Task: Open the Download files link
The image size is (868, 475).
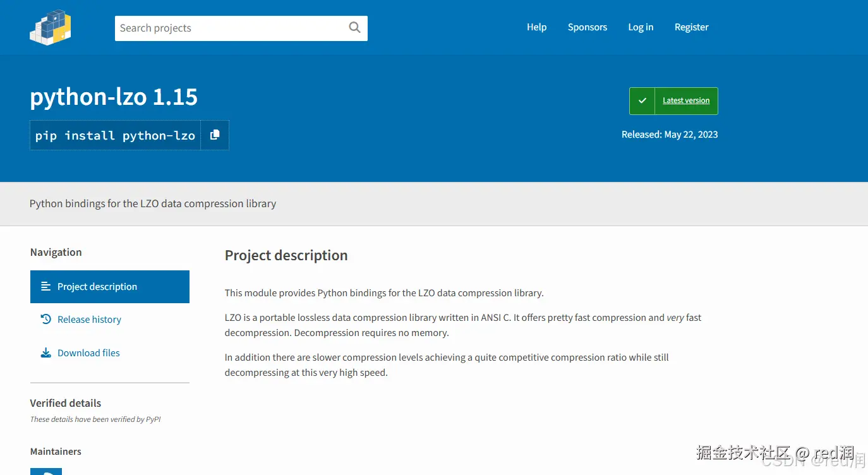Action: pyautogui.click(x=88, y=353)
